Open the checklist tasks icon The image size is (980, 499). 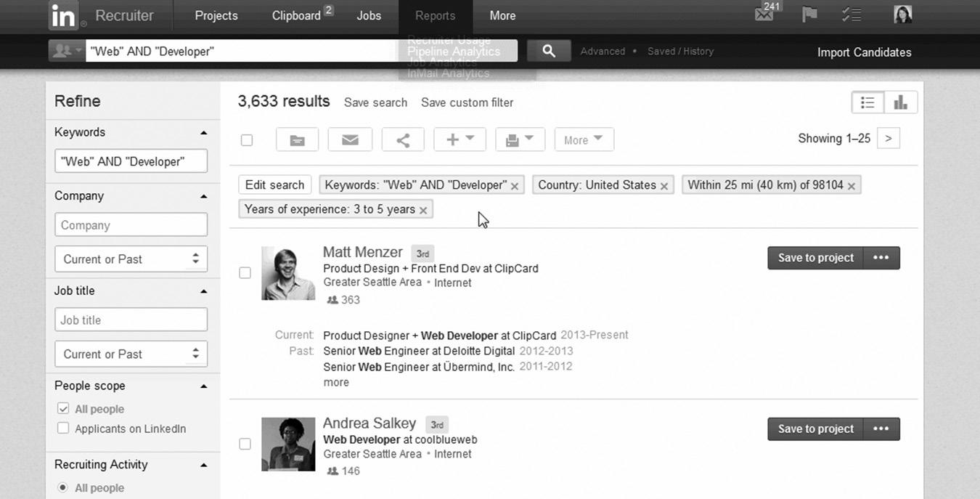point(851,15)
